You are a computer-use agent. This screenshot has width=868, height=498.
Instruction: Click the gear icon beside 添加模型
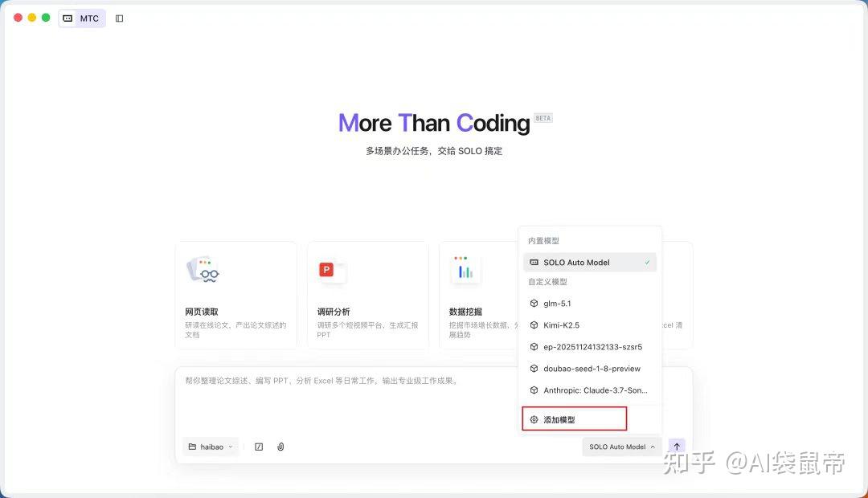click(534, 419)
